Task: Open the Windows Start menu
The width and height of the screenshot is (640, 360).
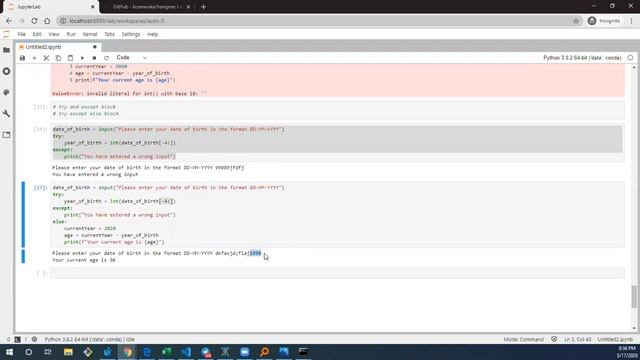Action: (9, 352)
